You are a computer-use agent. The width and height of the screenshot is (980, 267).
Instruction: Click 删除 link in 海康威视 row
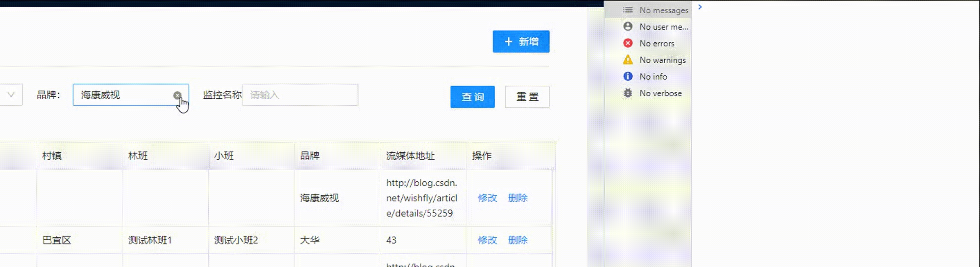click(x=518, y=198)
